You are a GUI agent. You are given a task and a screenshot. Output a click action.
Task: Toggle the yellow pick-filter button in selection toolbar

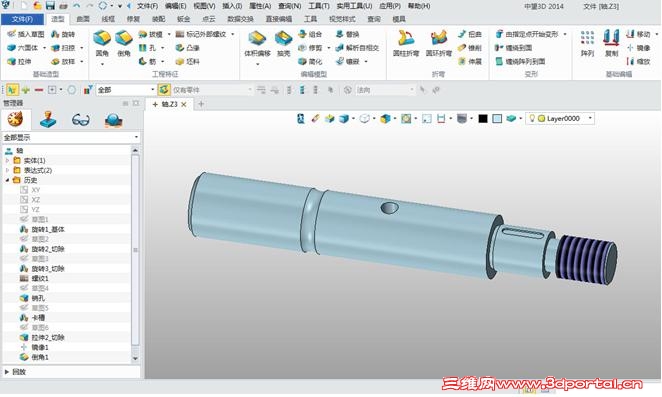(12, 90)
